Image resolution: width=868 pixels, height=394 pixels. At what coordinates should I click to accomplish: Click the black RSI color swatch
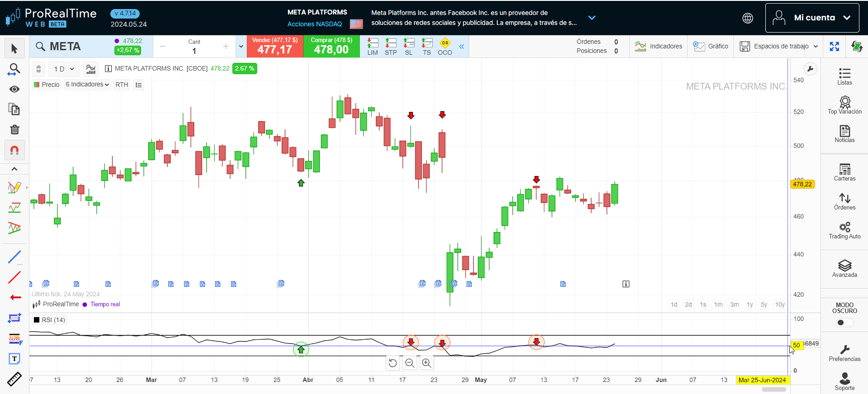tap(37, 320)
